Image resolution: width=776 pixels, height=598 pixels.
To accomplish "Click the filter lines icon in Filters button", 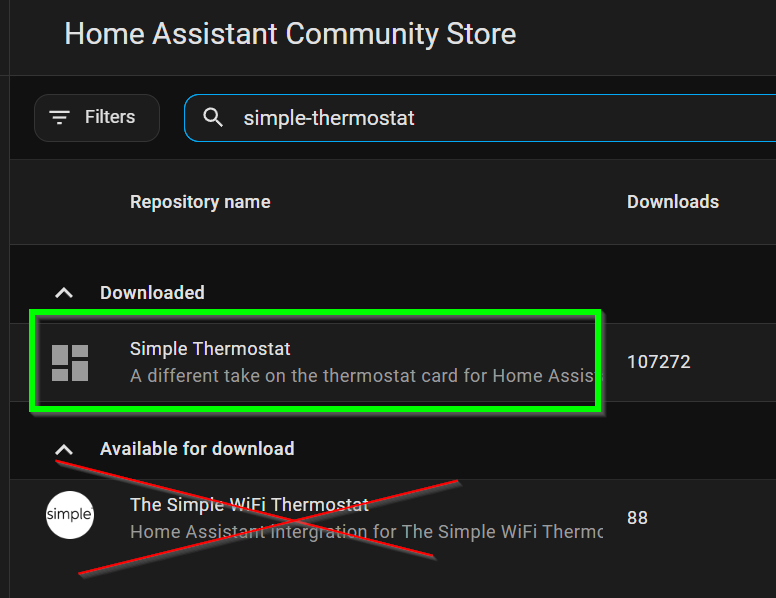I will coord(59,117).
